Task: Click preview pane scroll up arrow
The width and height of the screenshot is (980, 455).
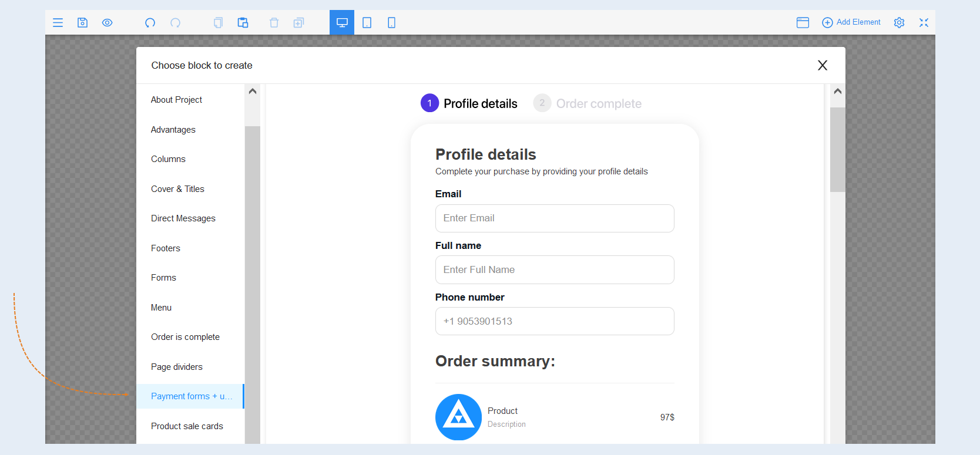Action: tap(838, 91)
